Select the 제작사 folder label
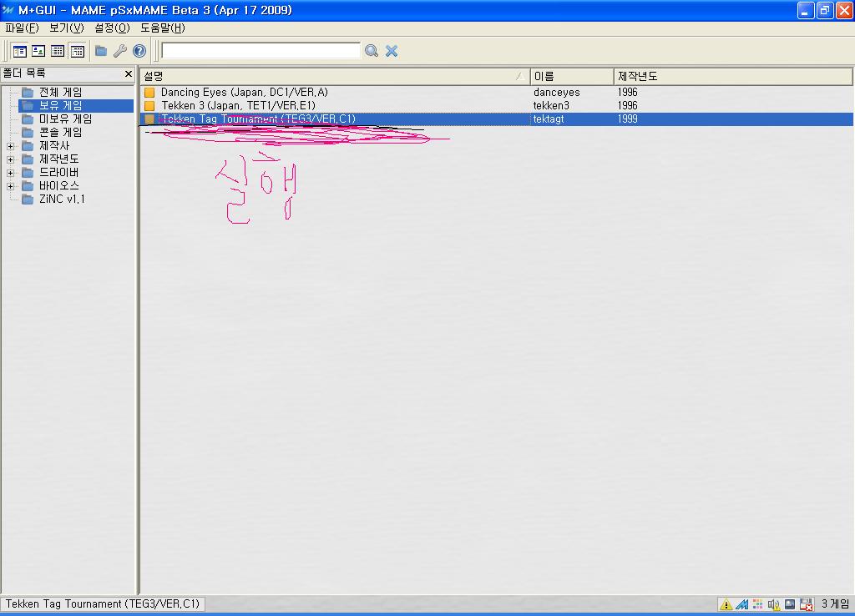The width and height of the screenshot is (855, 616). (x=54, y=145)
